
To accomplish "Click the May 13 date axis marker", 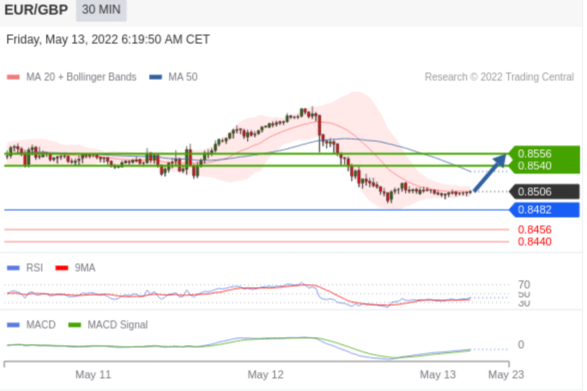I will click(438, 375).
